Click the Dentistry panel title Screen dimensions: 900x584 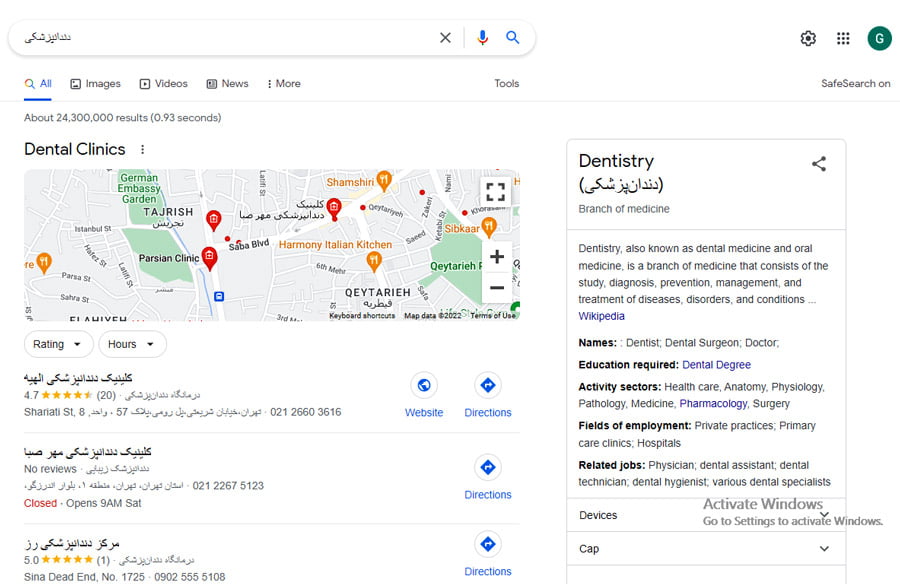[616, 161]
